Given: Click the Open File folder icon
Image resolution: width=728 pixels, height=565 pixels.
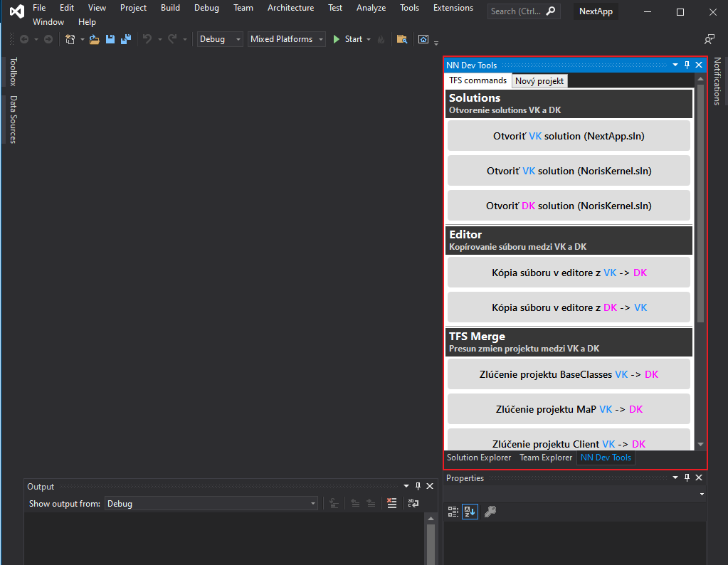Looking at the screenshot, I should click(x=94, y=39).
